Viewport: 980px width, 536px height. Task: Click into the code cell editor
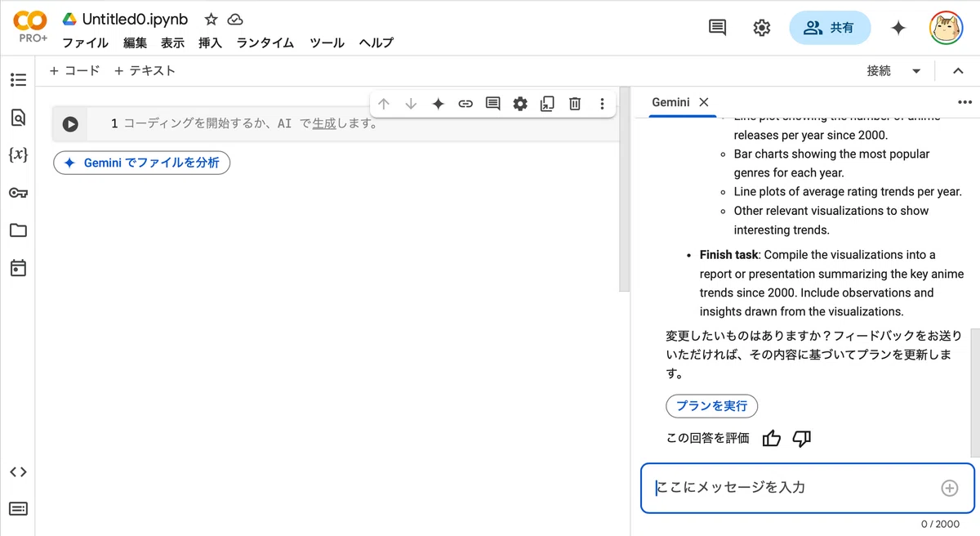pyautogui.click(x=351, y=124)
